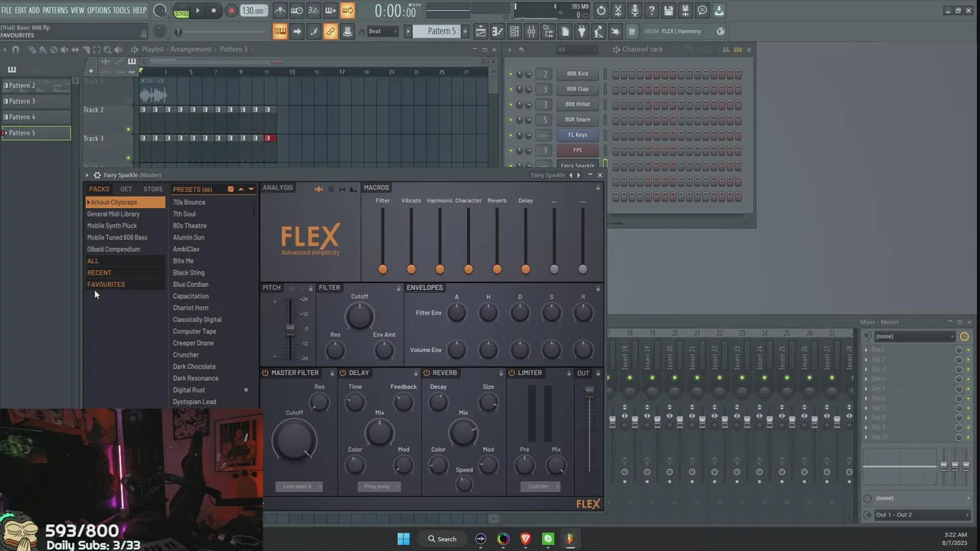Select the FPC channel button
The height and width of the screenshot is (551, 980).
point(578,151)
